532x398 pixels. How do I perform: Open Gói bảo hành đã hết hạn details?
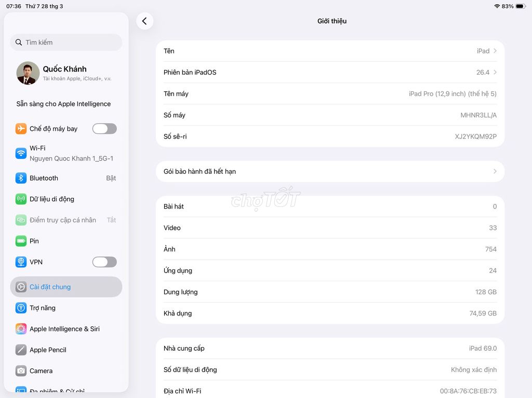point(327,171)
